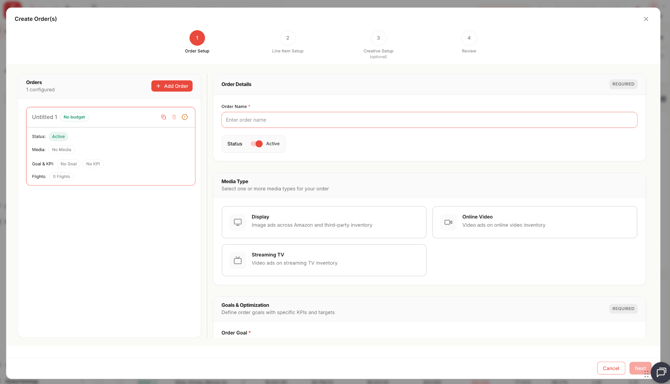Click the Online Video camera icon
670x384 pixels.
tap(448, 222)
